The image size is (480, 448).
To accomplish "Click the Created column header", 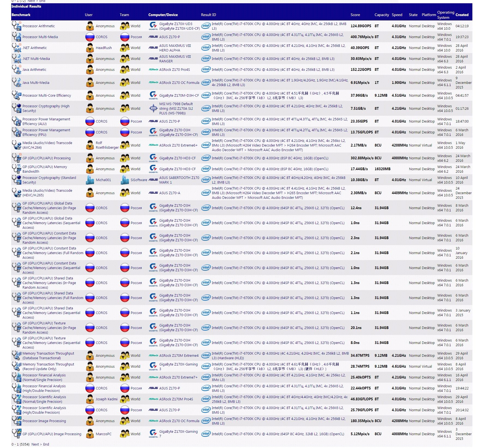I will 462,15.
